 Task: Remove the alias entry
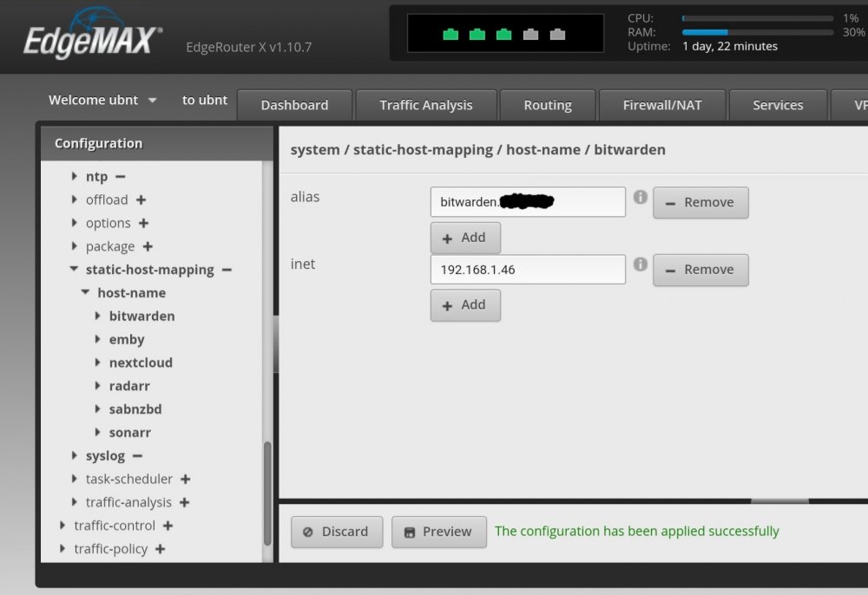click(x=700, y=202)
